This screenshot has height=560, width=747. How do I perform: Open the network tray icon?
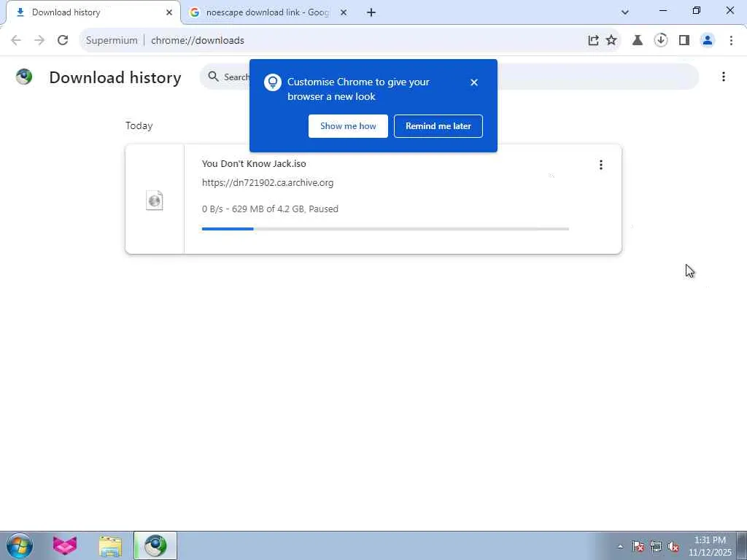[x=656, y=546]
